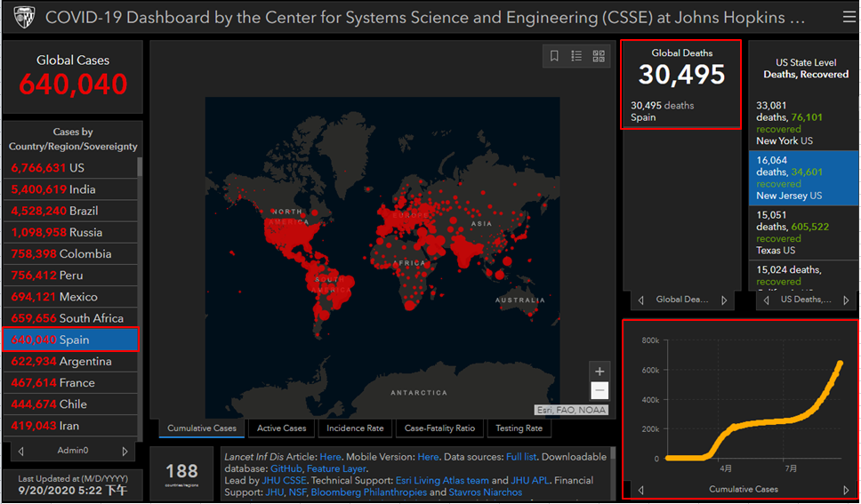Open the hamburger menu at top right

tap(849, 17)
